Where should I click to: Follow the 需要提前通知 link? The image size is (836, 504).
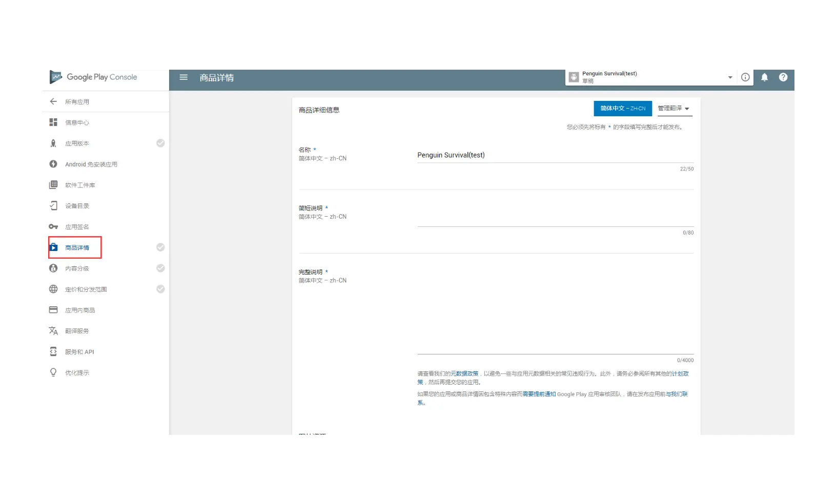pos(539,394)
